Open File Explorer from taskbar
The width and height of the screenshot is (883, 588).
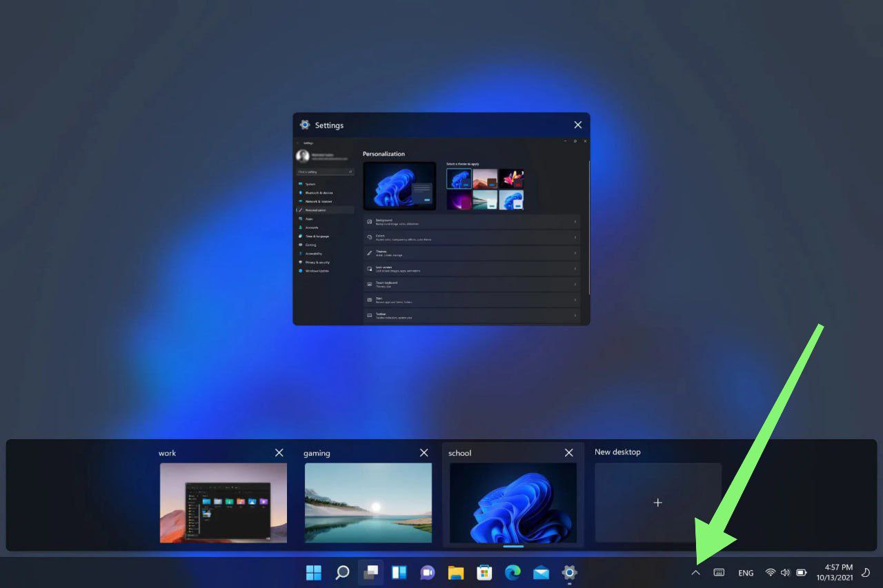click(455, 573)
